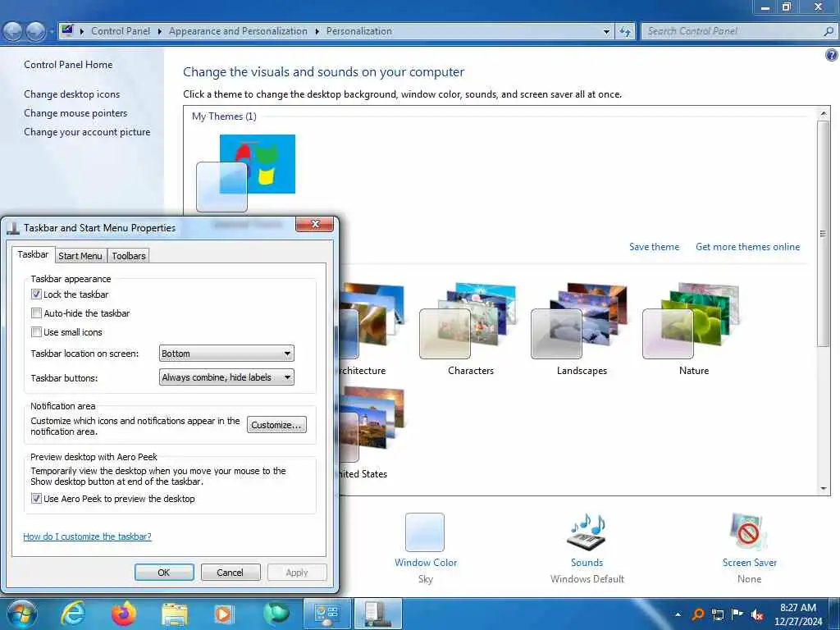Click the muted volume tray icon
This screenshot has height=630, width=840.
coord(757,615)
